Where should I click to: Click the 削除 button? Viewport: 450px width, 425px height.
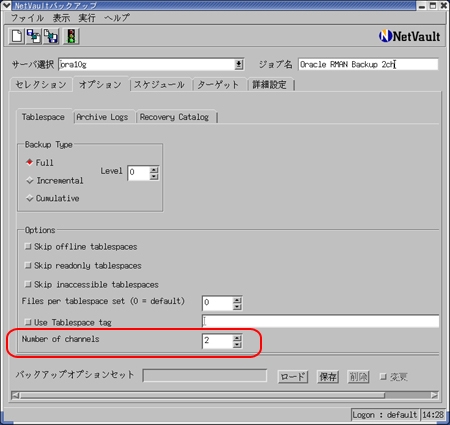358,377
